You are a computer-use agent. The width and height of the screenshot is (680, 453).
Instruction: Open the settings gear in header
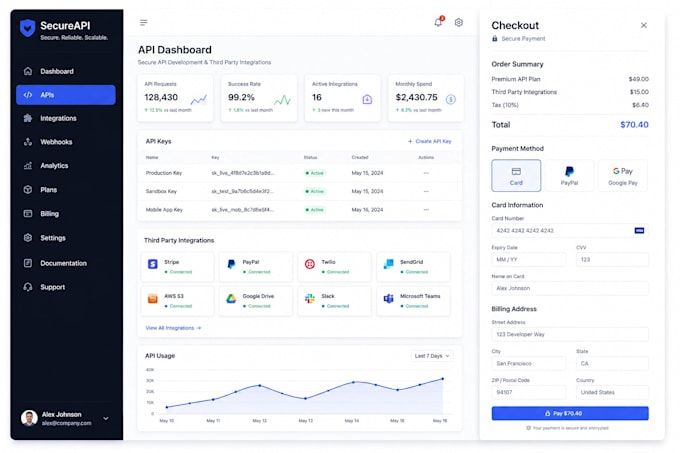coord(458,22)
